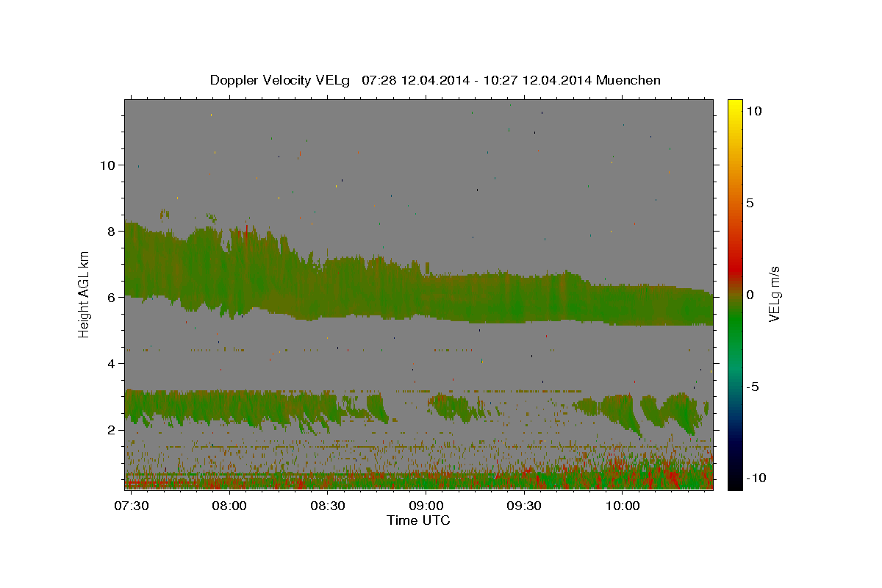Click the colorbar value -10
Image resolution: width=882 pixels, height=588 pixels.
(x=756, y=478)
